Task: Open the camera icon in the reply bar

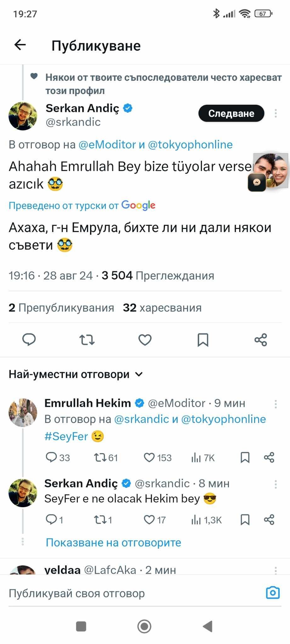Action: click(273, 593)
